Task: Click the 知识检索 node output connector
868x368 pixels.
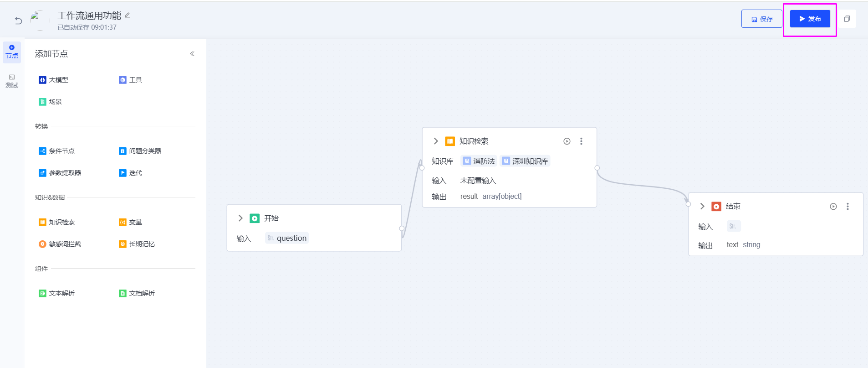Action: tap(597, 168)
